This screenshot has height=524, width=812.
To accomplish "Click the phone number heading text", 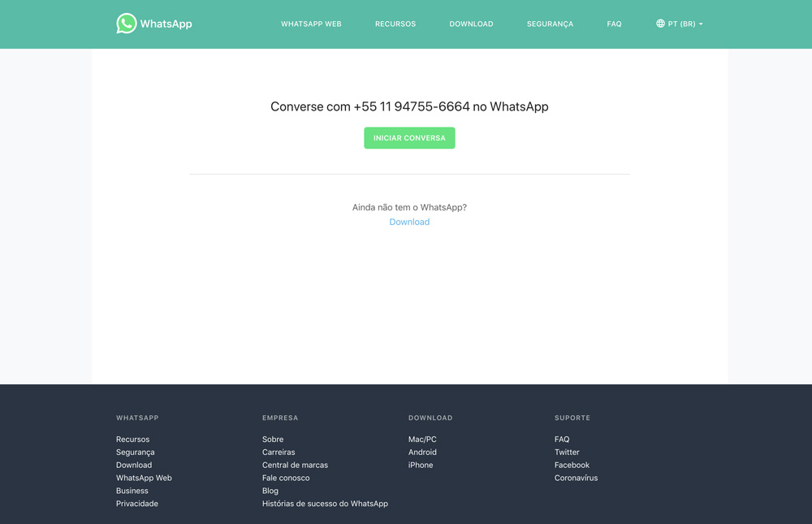I will tap(409, 106).
